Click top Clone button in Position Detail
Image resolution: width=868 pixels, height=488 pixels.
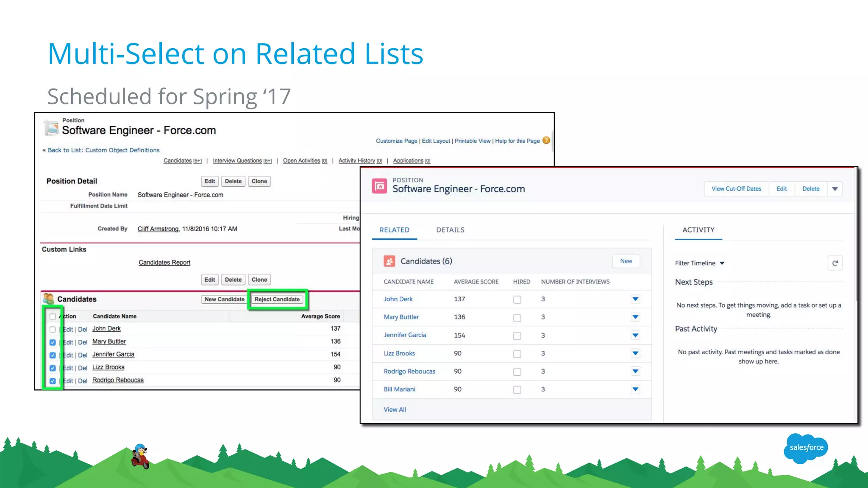(x=259, y=181)
